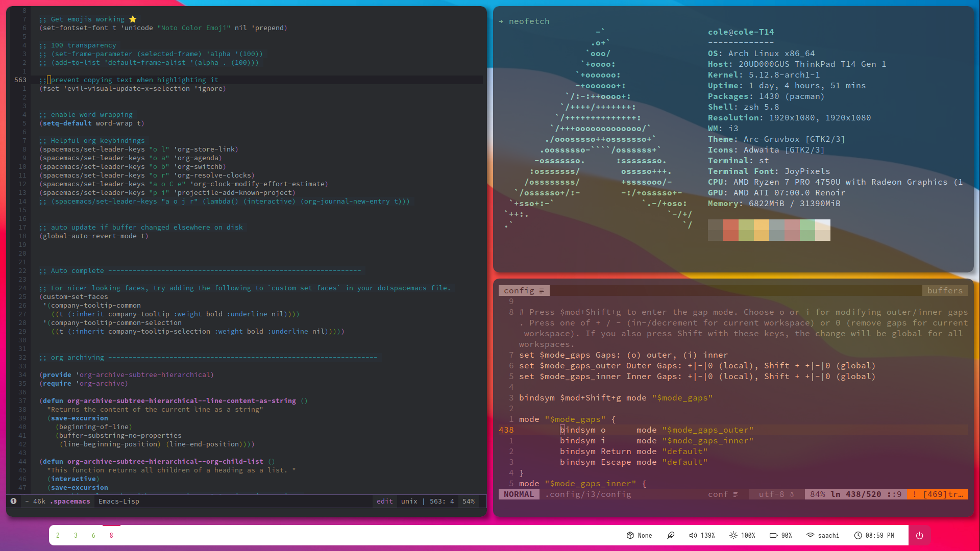Click the 90% battery value in the bar

pyautogui.click(x=787, y=536)
